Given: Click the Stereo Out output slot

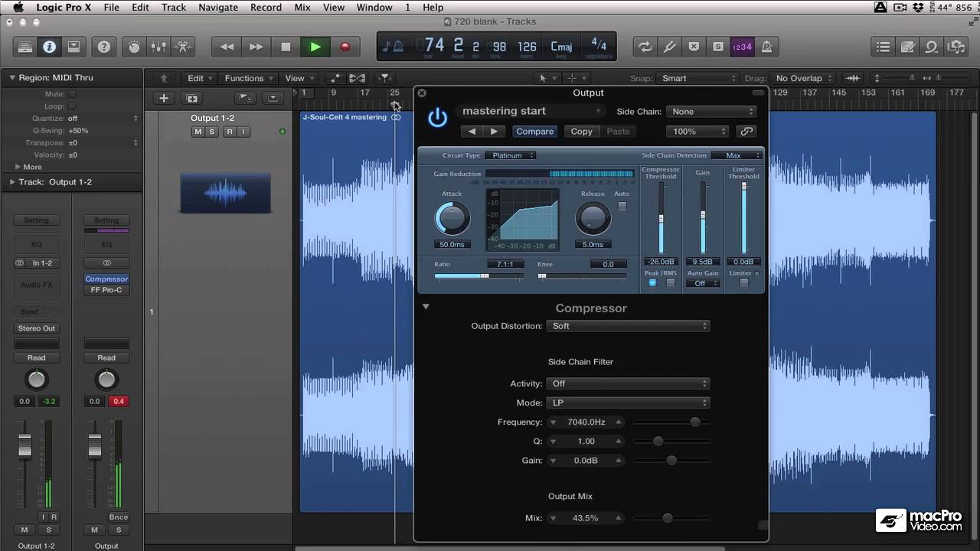Looking at the screenshot, I should coord(37,328).
